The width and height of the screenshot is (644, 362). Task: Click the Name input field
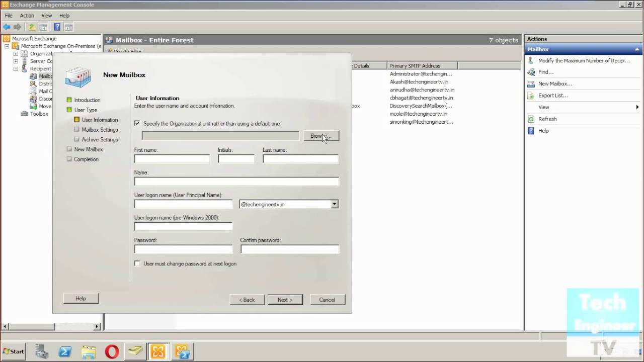click(x=236, y=182)
